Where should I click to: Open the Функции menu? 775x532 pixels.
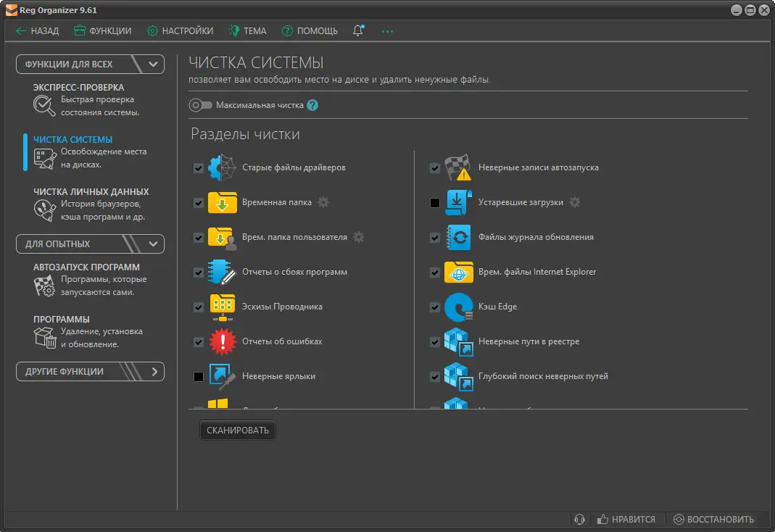pos(103,30)
